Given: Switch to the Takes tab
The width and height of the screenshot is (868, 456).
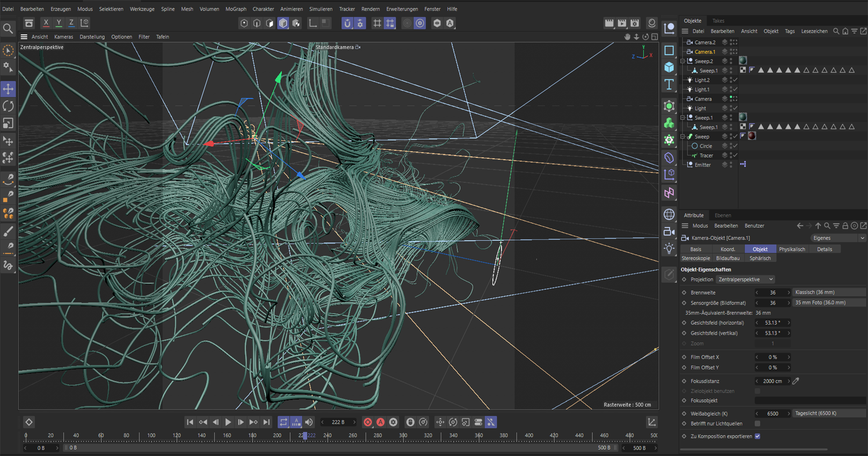Looking at the screenshot, I should [x=718, y=21].
